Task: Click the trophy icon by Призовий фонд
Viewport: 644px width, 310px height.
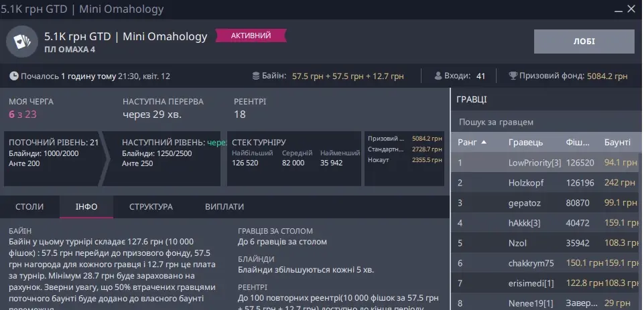Action: pyautogui.click(x=513, y=76)
